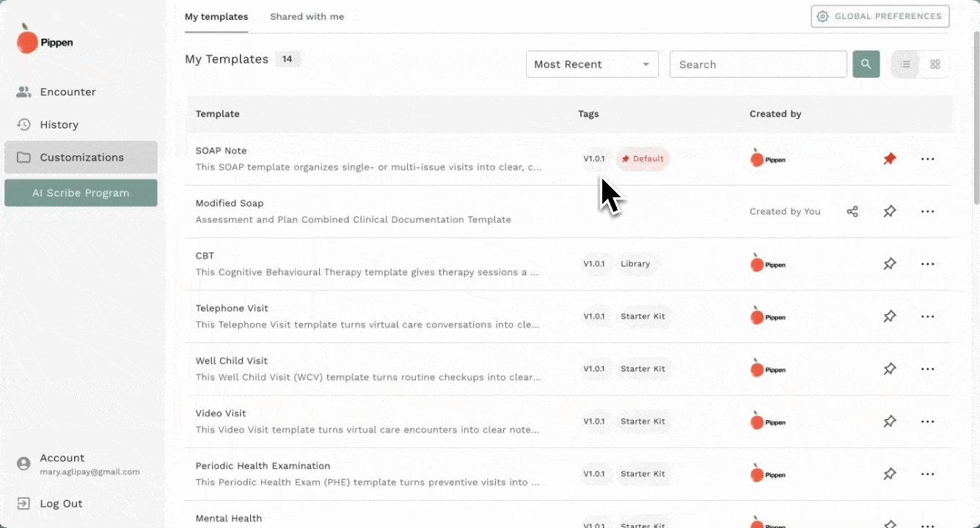Open more options for SOAP Note
Screen dimensions: 980x528
[x=927, y=159]
